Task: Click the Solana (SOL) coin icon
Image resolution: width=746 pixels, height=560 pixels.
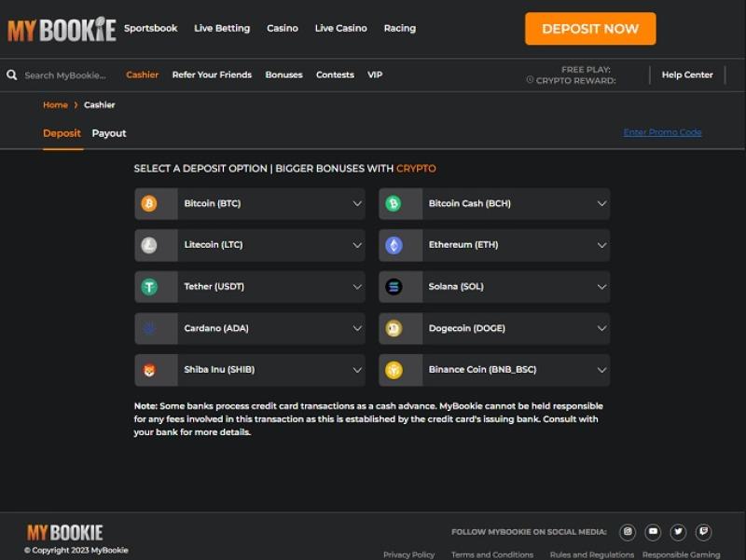Action: pos(394,287)
